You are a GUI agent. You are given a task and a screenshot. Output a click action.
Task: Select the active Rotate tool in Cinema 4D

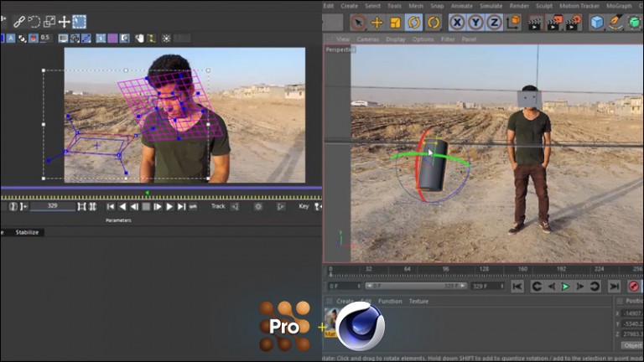(413, 22)
